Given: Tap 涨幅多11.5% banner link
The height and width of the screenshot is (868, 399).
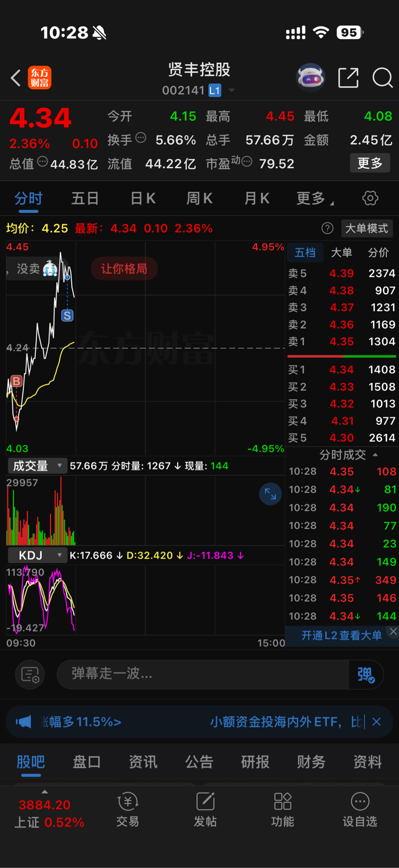Looking at the screenshot, I should tap(81, 721).
